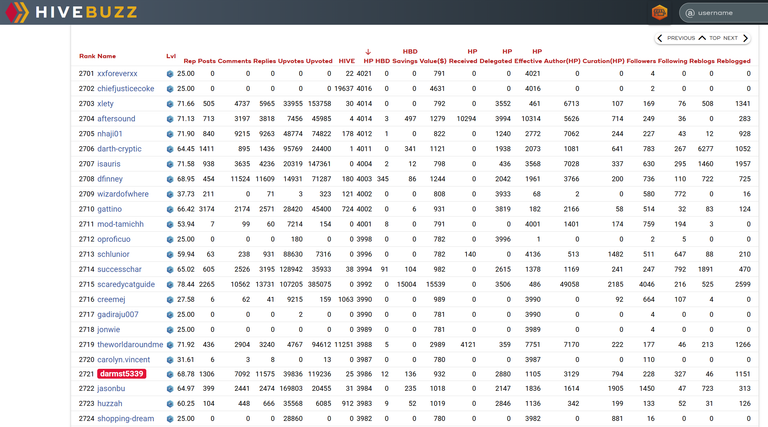Viewport: 768px width, 427px height.
Task: Sort table by Rep column
Action: click(x=190, y=61)
